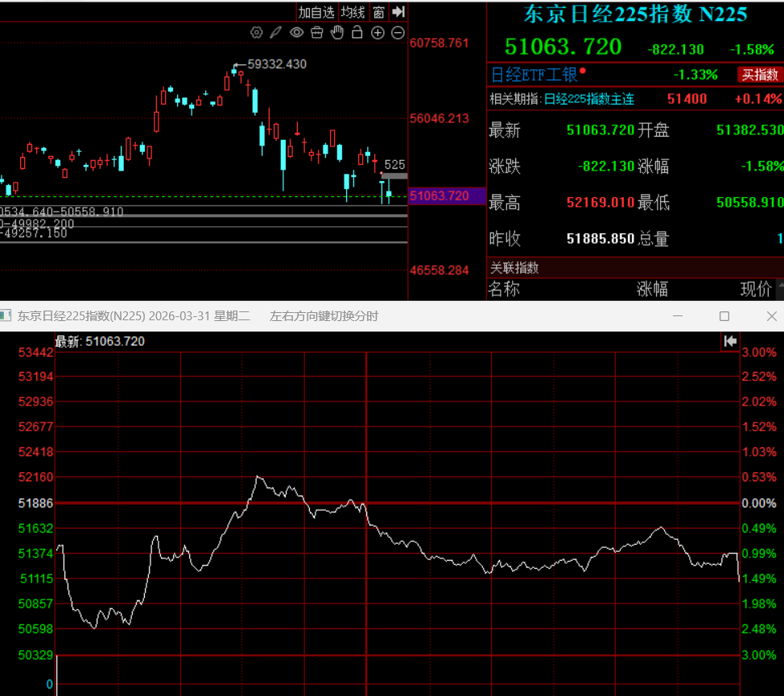Toggle the chart lock icon
Screen dimensions: 784x696
click(357, 32)
